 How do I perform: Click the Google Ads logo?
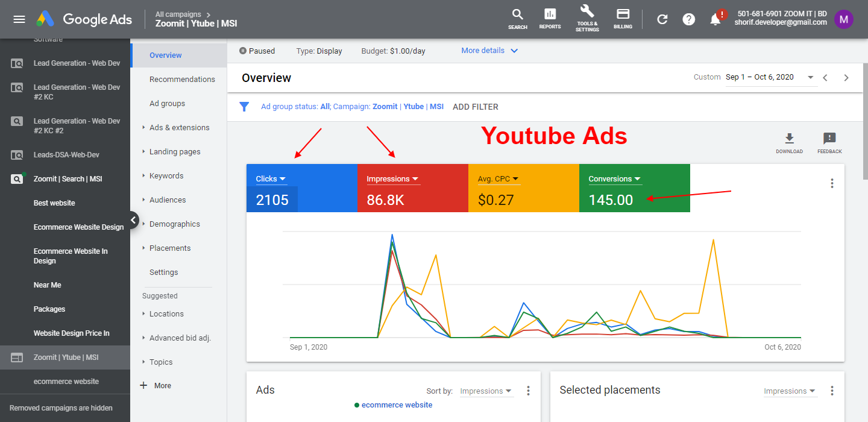(x=84, y=19)
